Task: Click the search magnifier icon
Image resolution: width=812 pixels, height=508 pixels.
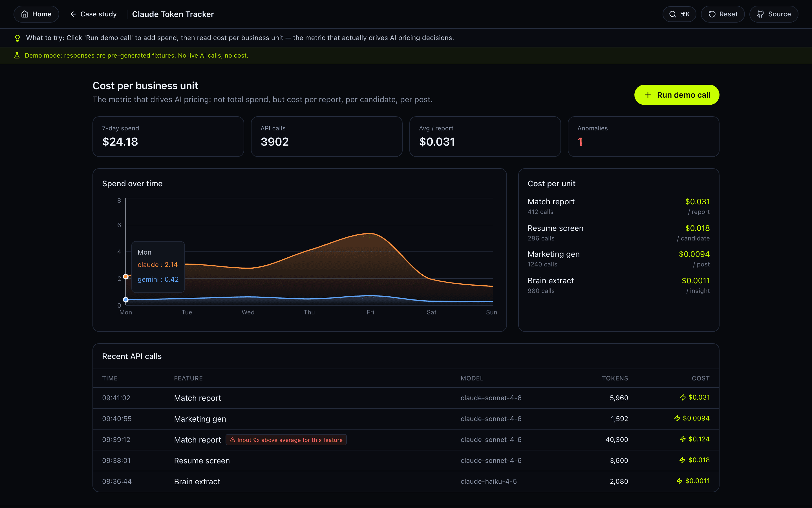Action: coord(672,14)
